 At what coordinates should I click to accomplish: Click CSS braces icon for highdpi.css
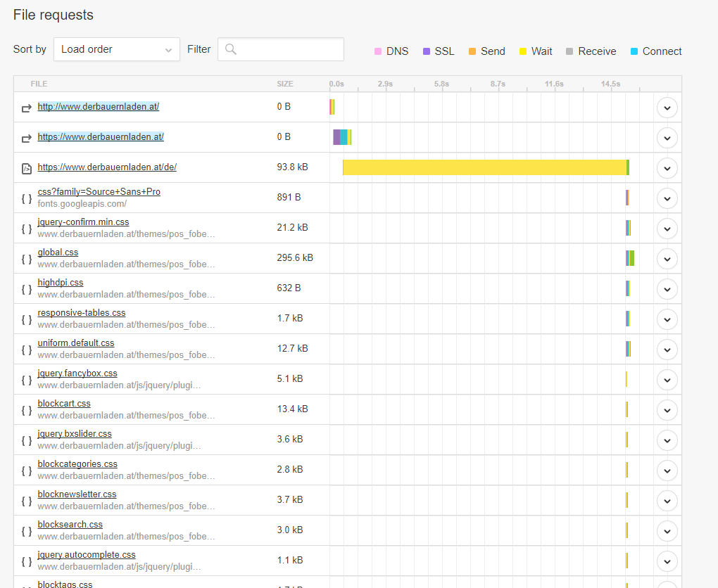[x=27, y=289]
